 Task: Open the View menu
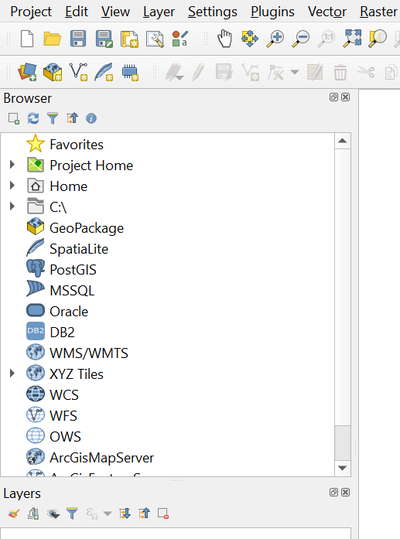(x=115, y=12)
